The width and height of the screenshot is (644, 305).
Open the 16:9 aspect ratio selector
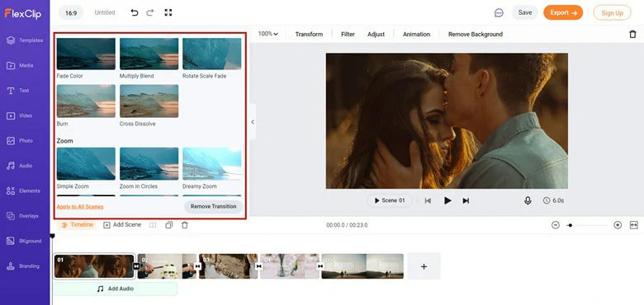click(71, 12)
